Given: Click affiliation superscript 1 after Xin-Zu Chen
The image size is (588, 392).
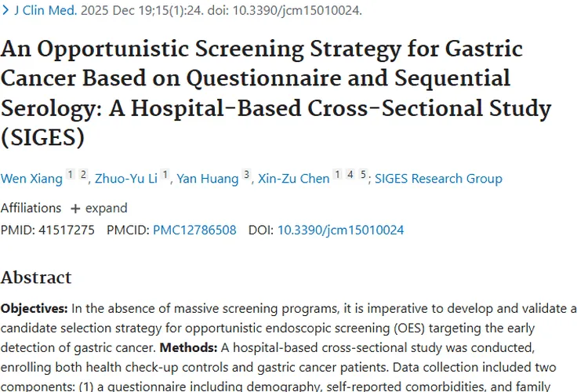Looking at the screenshot, I should pos(337,176).
